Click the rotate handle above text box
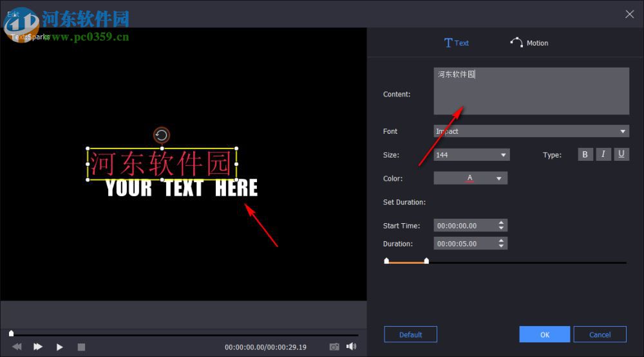 (162, 135)
